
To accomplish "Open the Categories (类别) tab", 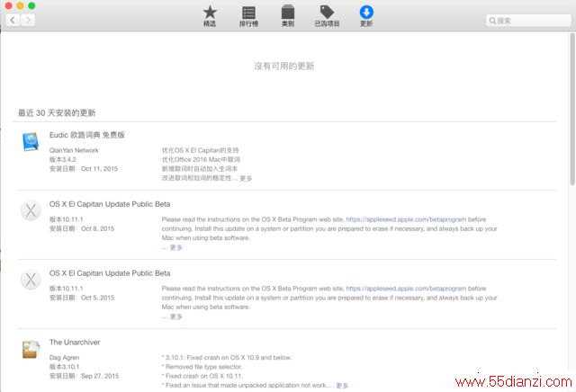I will pyautogui.click(x=288, y=16).
